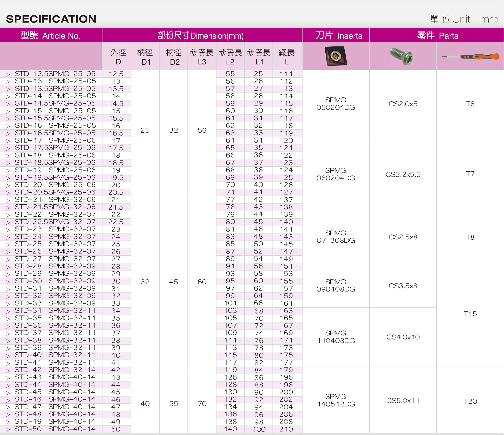Click screw part CS2.0x5
Screen dimensions: 504x435
point(403,104)
